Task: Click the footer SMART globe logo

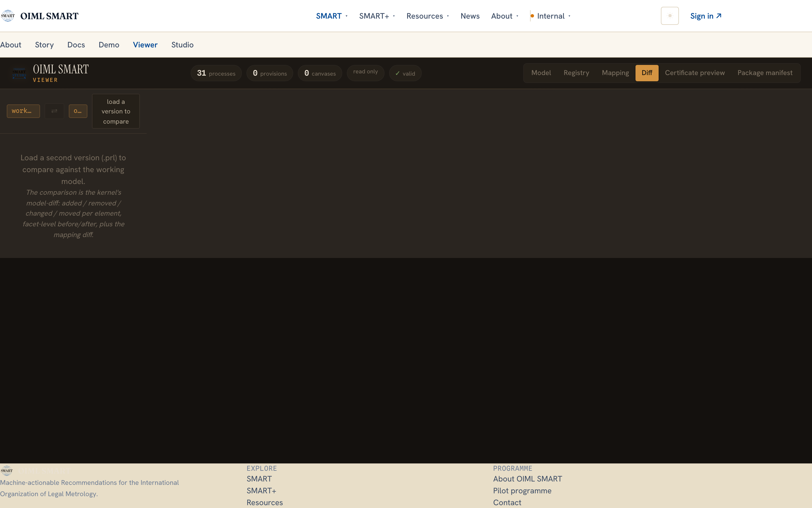Action: (x=7, y=470)
